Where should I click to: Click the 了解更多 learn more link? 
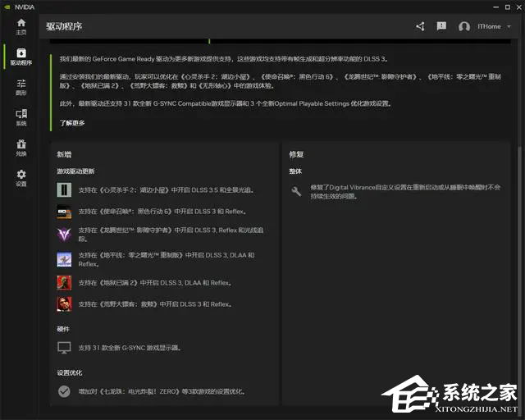point(72,123)
